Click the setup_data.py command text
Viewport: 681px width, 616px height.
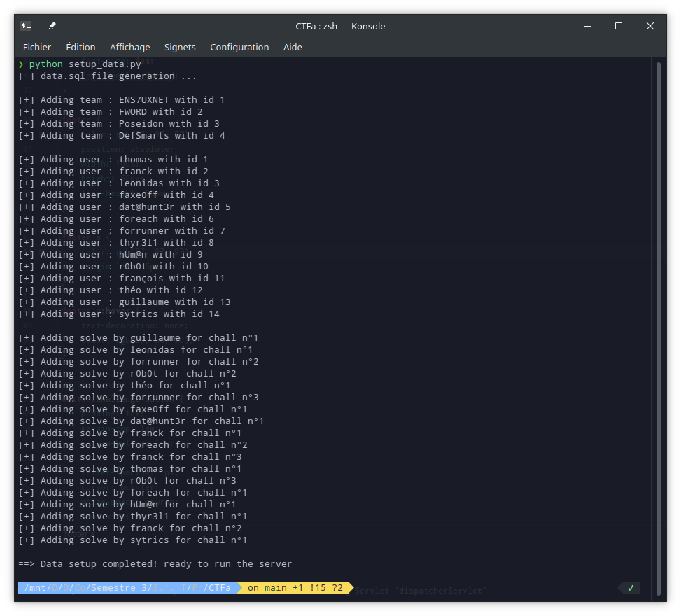(105, 64)
